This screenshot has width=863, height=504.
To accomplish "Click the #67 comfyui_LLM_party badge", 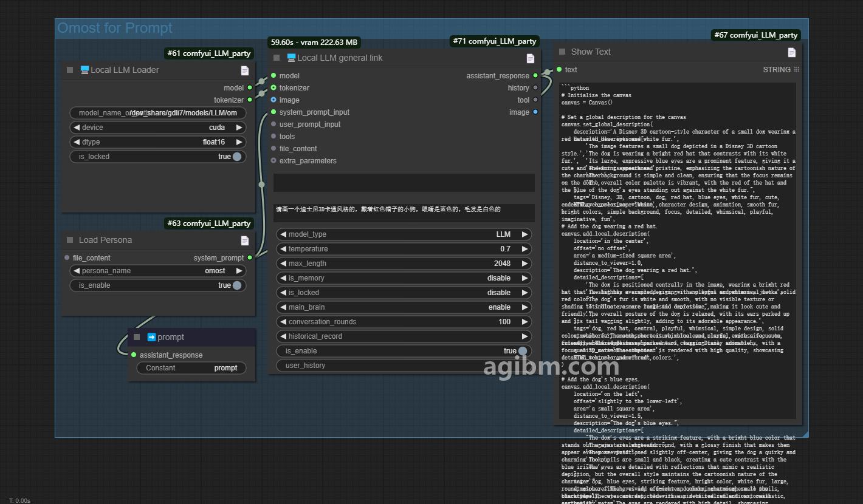I will tap(756, 35).
